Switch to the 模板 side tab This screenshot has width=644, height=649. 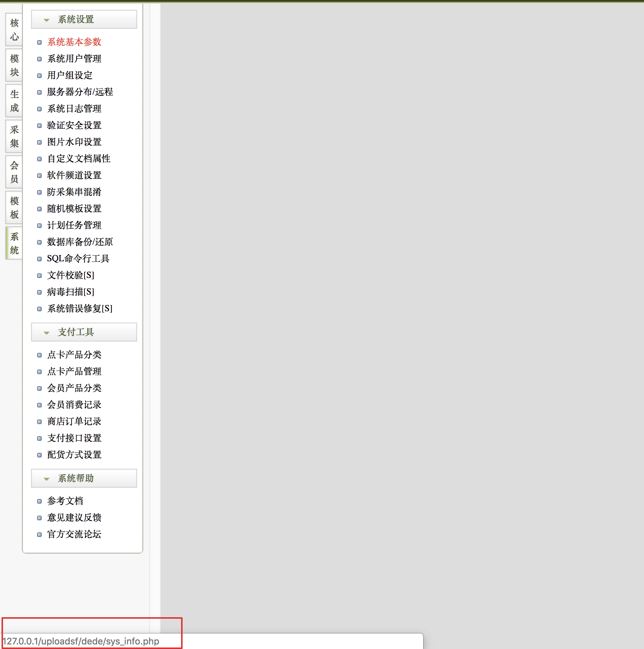click(14, 208)
